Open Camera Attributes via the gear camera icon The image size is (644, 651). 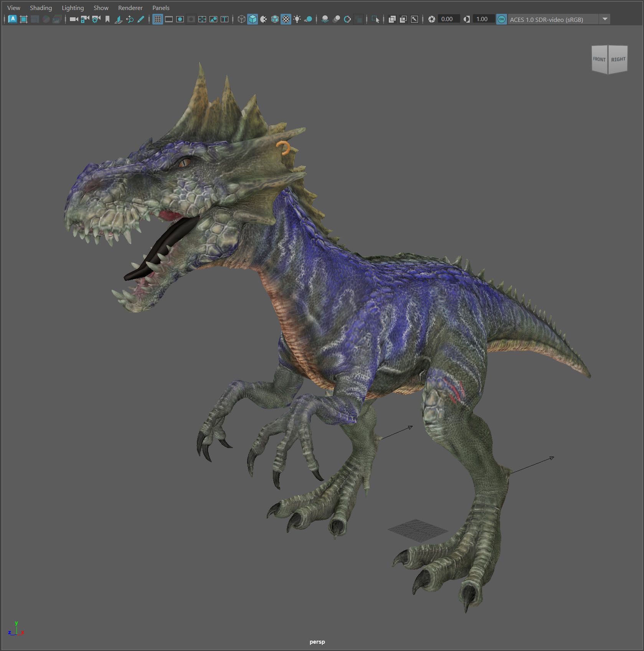(x=96, y=19)
